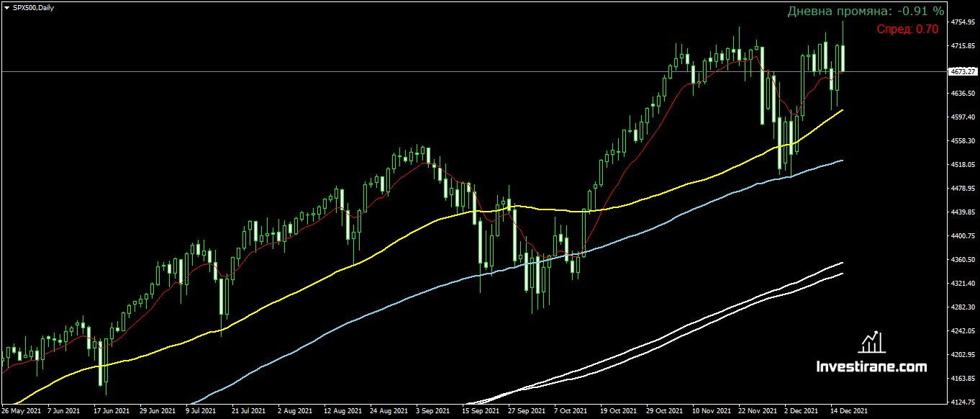Click the 7 Oct 2021 date label
Viewport: 980px width, 419px height.
click(569, 411)
